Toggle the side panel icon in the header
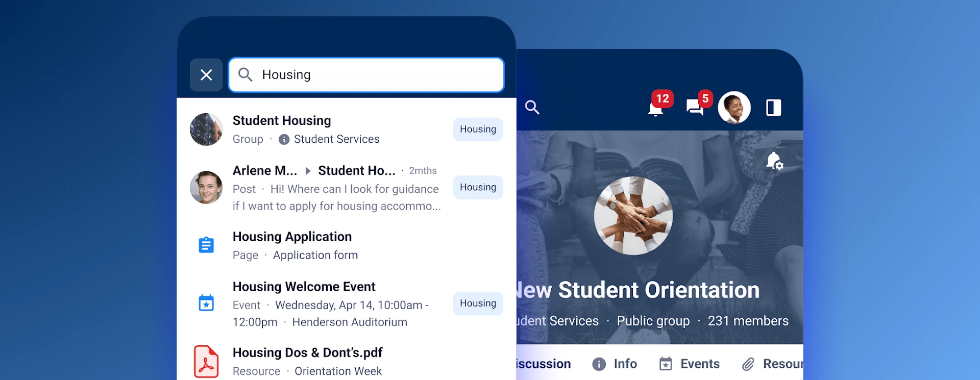980x380 pixels. click(774, 108)
